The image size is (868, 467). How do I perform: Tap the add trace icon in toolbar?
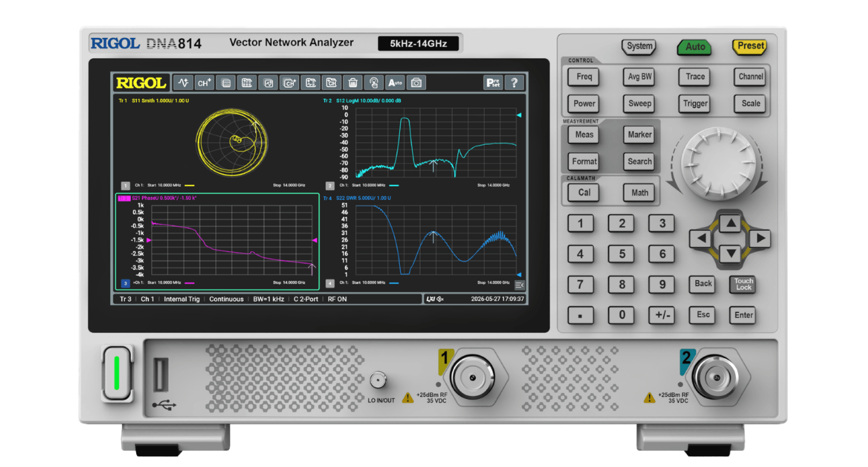183,83
